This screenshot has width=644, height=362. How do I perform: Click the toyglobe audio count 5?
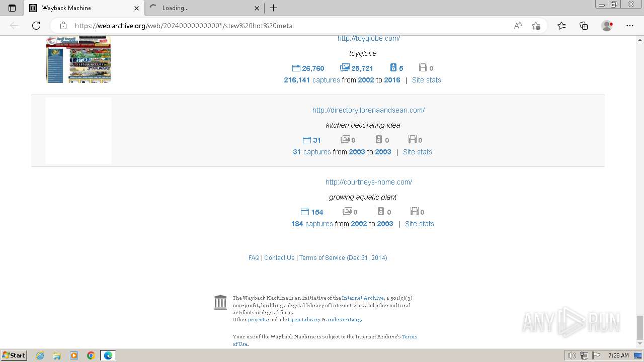point(397,68)
